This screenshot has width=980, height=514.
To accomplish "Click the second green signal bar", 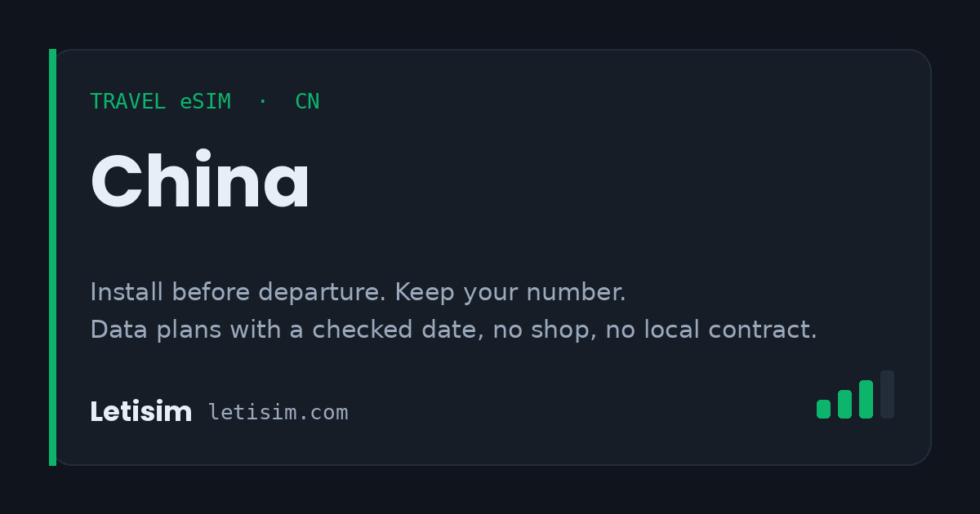I will (x=844, y=404).
